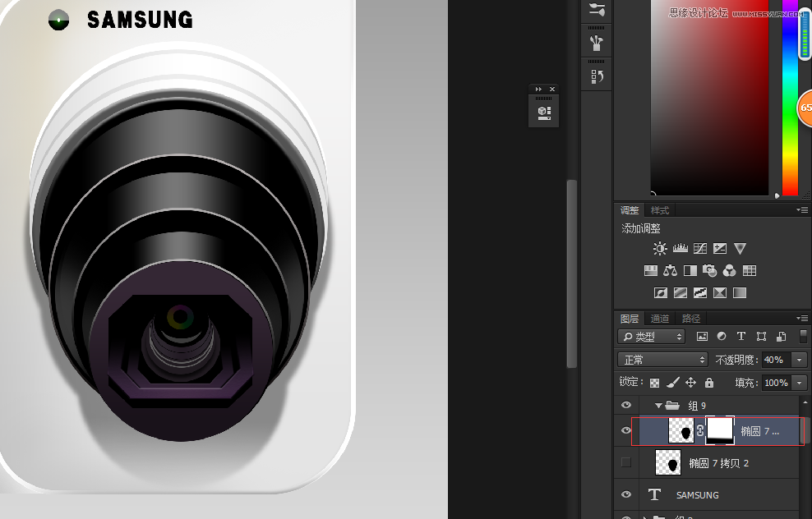Filter layers for pixel layers
The image size is (812, 519).
[x=702, y=337]
